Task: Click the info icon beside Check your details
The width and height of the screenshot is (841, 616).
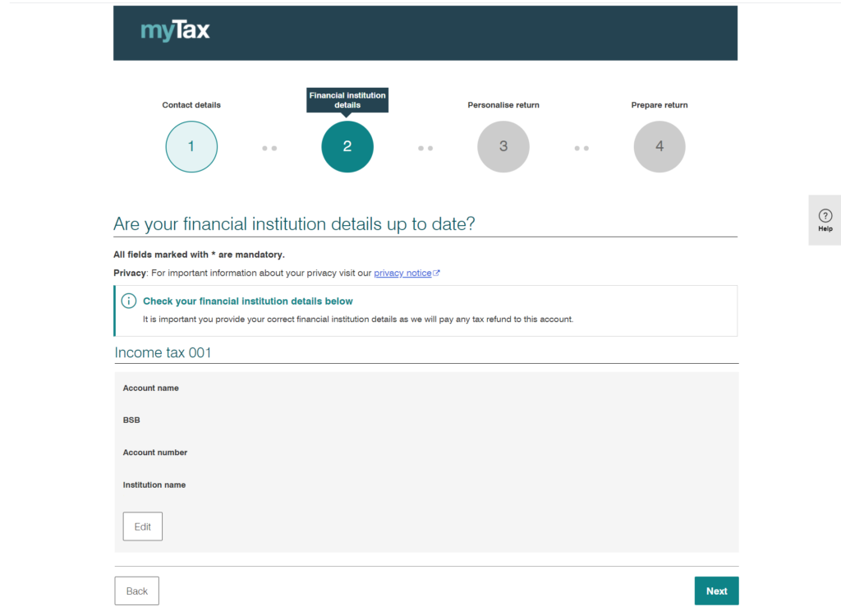Action: tap(129, 301)
